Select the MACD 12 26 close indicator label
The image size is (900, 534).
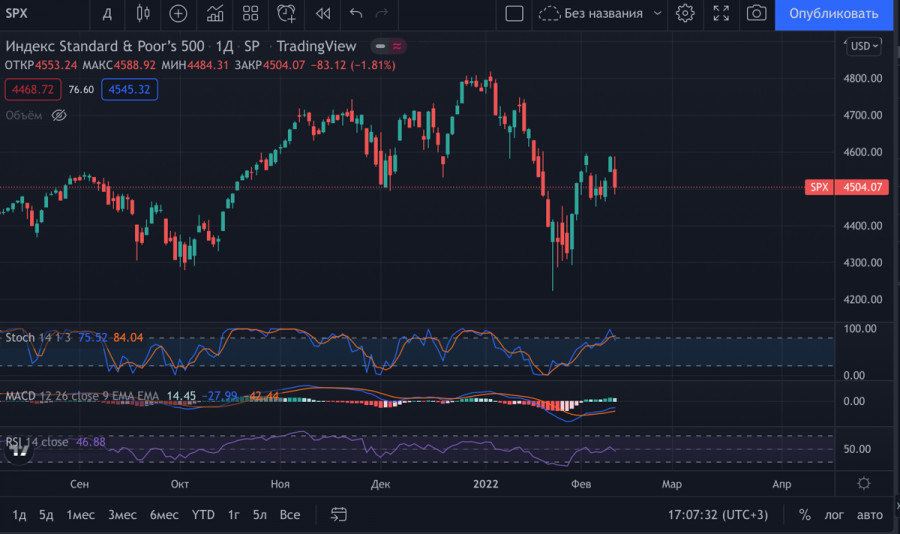tap(82, 396)
